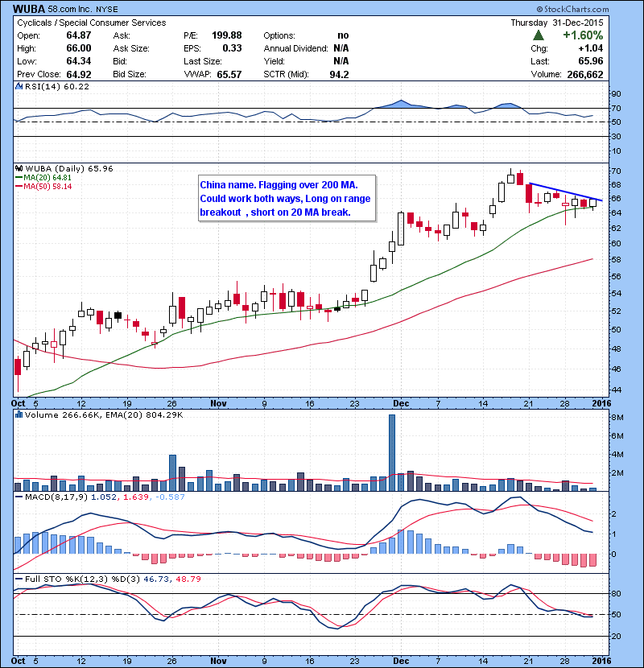Click the 80 level on the stochastic scale
644x668 pixels.
coord(617,594)
